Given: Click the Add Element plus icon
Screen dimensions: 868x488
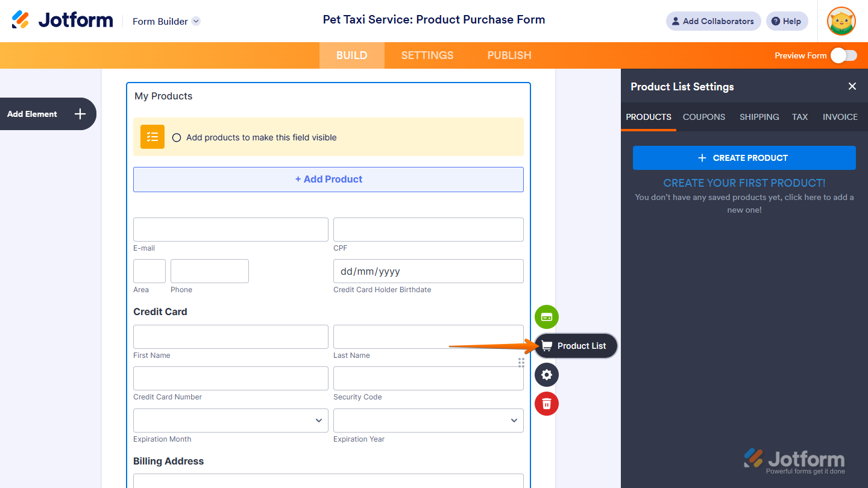Looking at the screenshot, I should [80, 114].
